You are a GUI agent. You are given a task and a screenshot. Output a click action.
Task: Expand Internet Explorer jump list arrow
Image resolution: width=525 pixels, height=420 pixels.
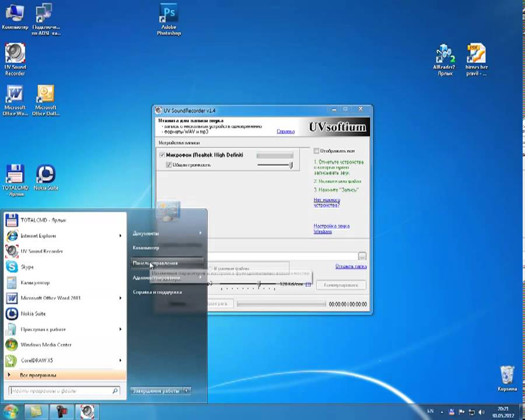[x=120, y=236]
